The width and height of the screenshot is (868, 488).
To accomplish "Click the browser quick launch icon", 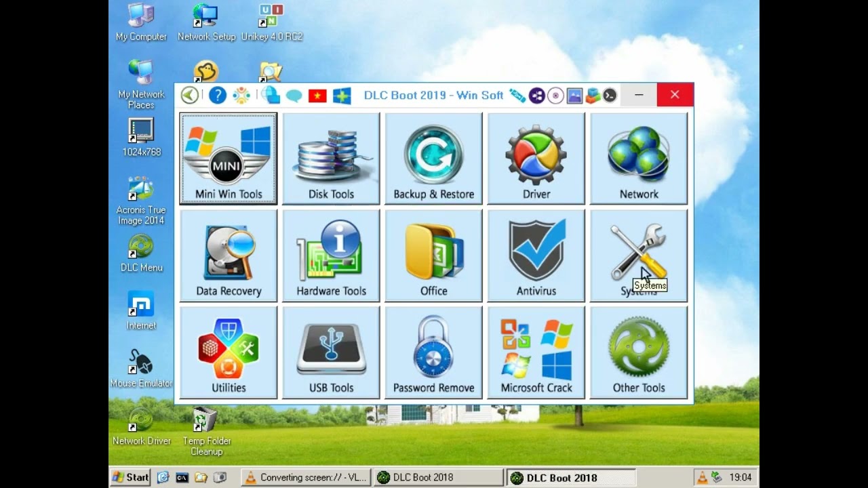I will 163,477.
